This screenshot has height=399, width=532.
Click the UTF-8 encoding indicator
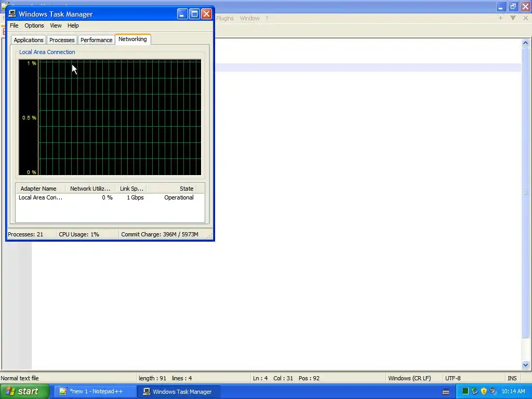tap(453, 378)
